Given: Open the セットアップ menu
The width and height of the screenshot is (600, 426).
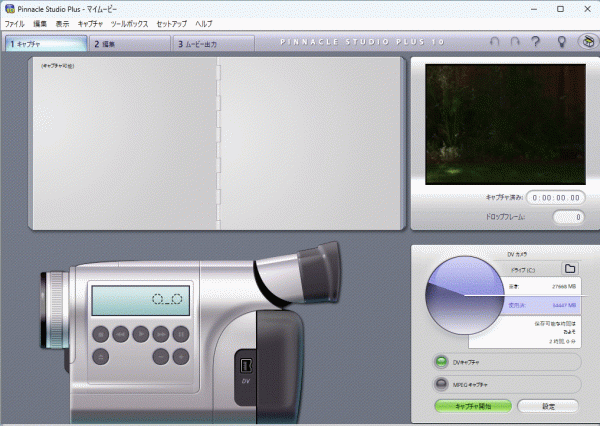Looking at the screenshot, I should tap(172, 24).
